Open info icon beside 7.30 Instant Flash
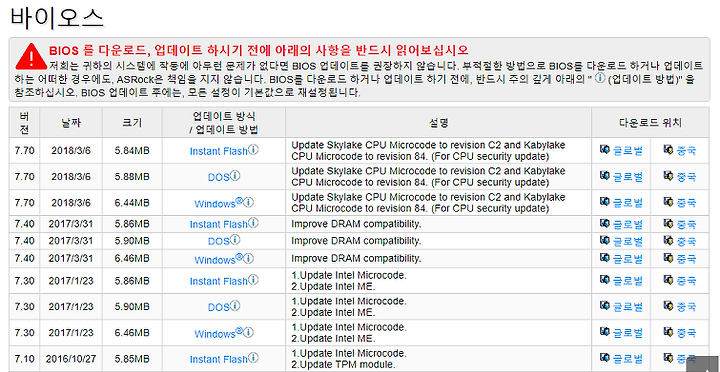 click(253, 280)
